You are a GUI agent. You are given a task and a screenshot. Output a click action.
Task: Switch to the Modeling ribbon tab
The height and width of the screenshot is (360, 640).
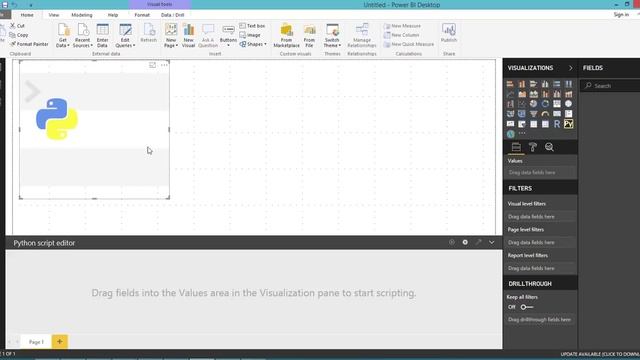[x=82, y=15]
